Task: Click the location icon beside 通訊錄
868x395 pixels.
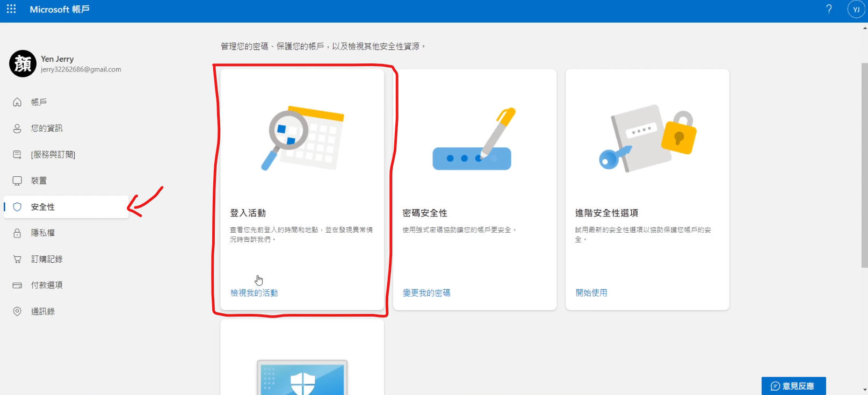Action: coord(17,311)
